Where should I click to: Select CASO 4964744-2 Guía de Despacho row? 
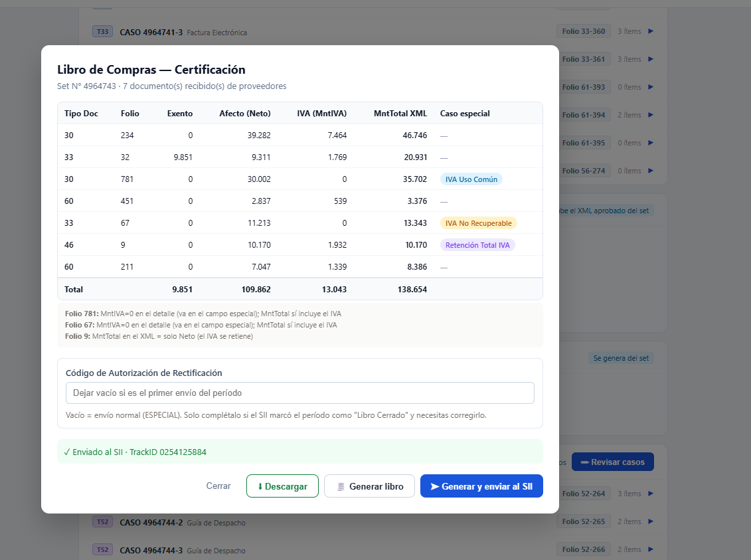(x=373, y=521)
